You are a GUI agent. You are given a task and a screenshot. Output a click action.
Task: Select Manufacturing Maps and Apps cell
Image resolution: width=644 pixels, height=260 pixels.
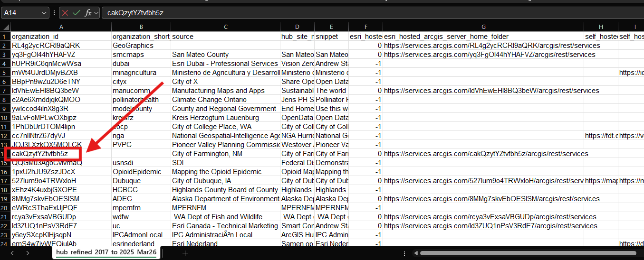[225, 91]
